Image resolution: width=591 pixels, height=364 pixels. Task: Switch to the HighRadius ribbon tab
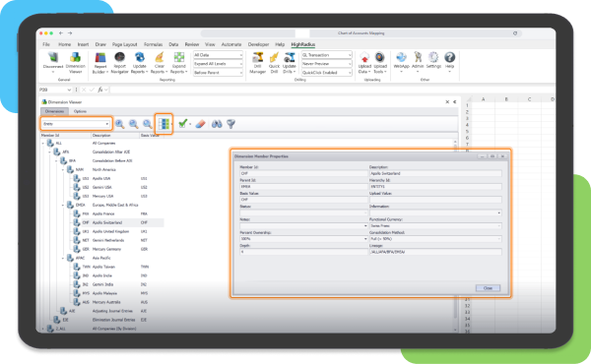click(x=303, y=44)
